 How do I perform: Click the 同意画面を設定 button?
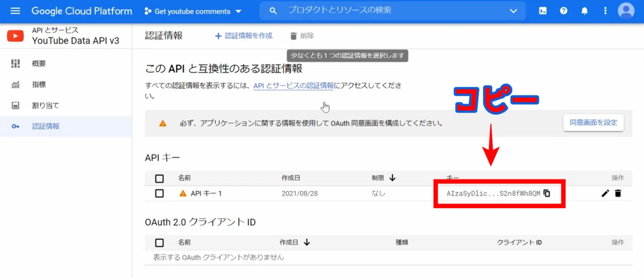pos(594,122)
